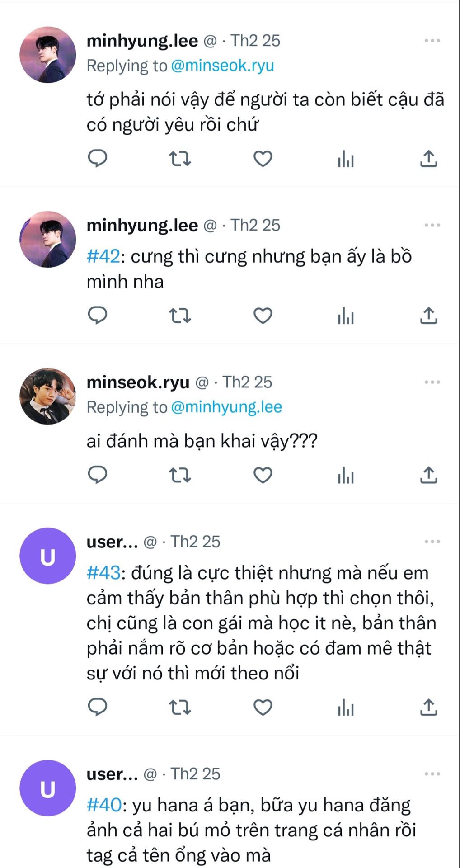
Task: Open hashtag #43 link
Action: point(103,573)
